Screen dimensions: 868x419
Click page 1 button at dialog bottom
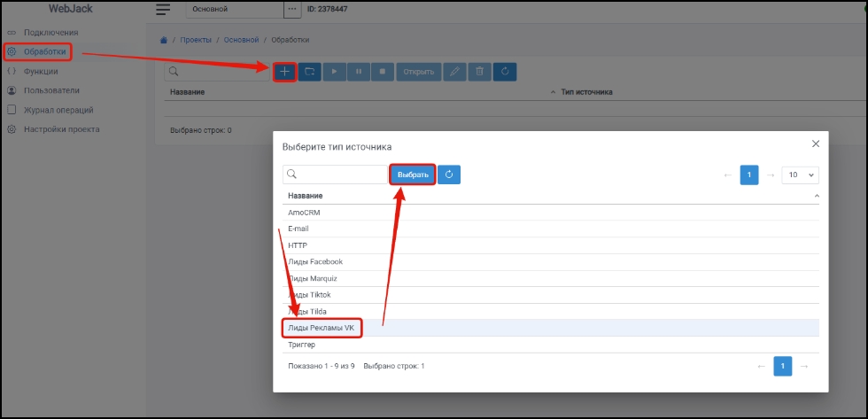pyautogui.click(x=783, y=367)
